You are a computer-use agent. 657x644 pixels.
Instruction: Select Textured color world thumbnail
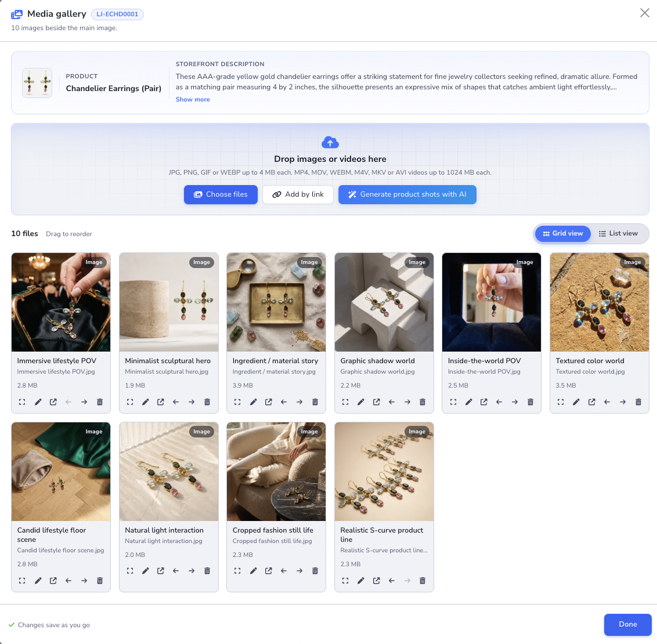(x=600, y=302)
